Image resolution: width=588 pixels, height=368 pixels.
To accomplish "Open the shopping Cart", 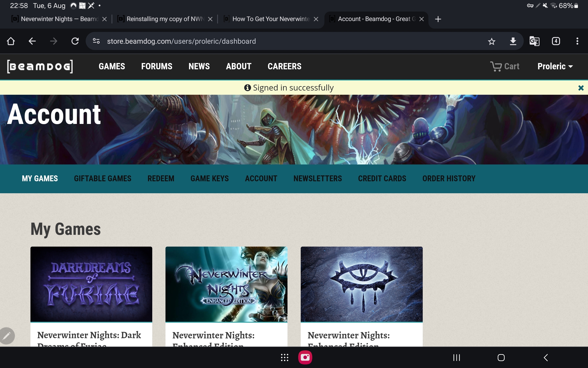I will tap(505, 66).
